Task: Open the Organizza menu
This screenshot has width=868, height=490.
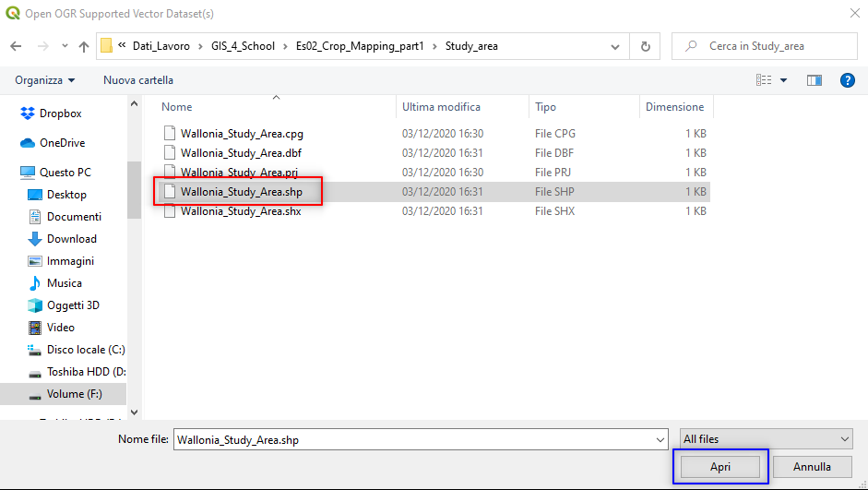Action: tap(45, 80)
